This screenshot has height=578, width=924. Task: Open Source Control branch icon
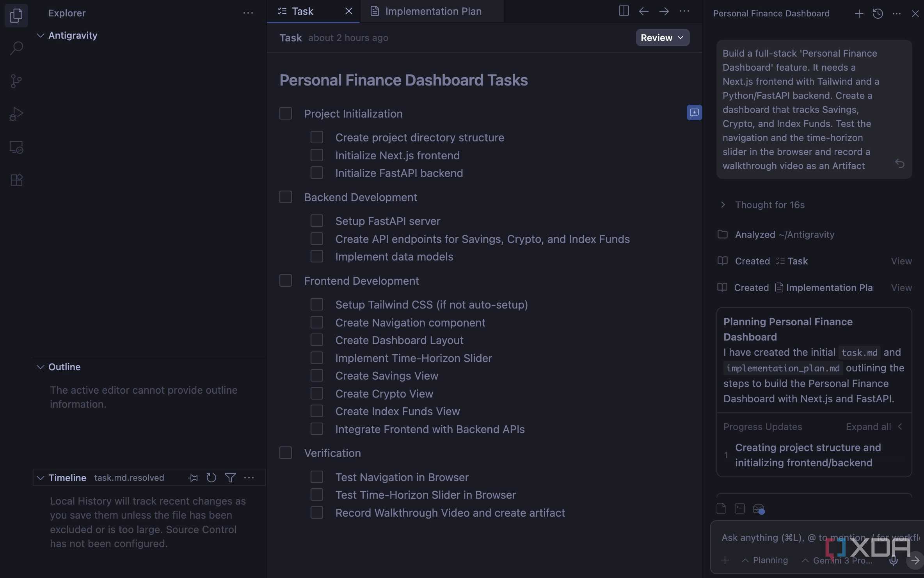16,81
